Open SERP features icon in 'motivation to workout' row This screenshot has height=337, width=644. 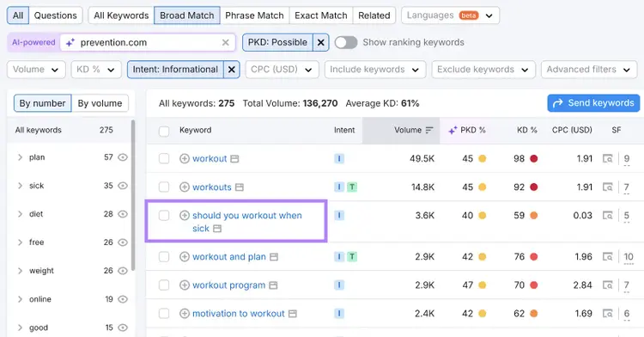click(x=607, y=314)
